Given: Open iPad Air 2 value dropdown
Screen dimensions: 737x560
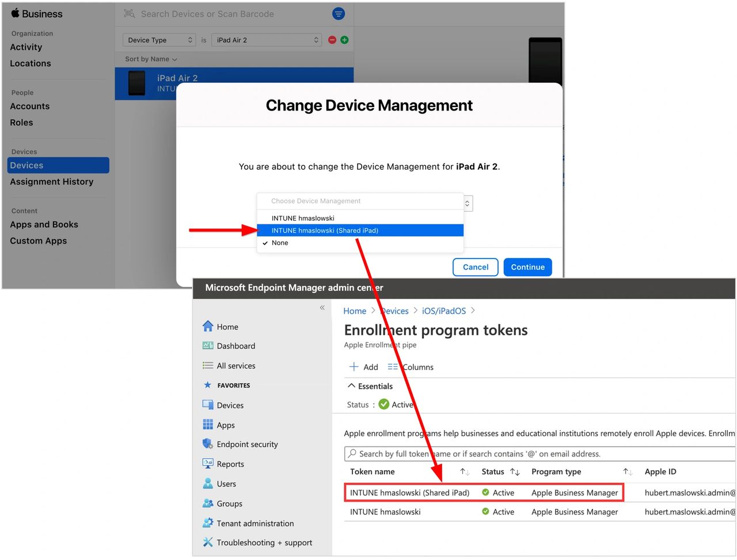Looking at the screenshot, I should point(267,40).
